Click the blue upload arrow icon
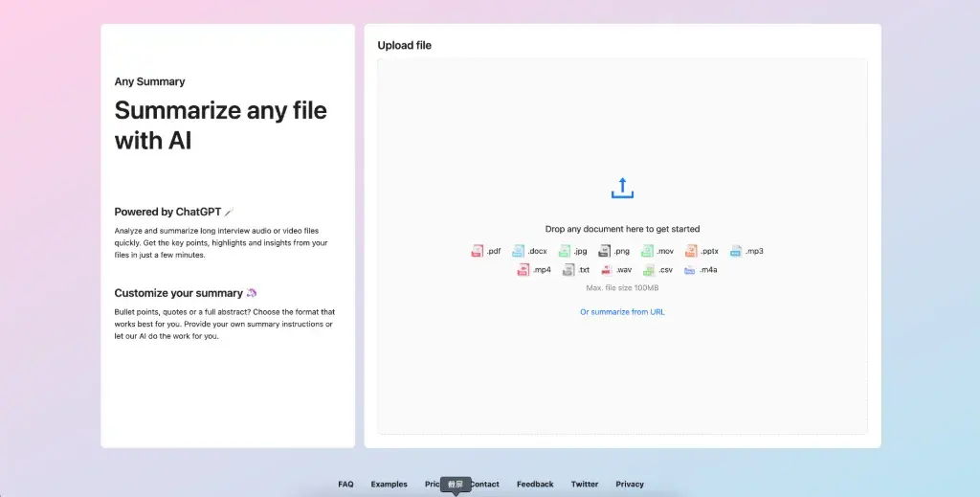 click(x=622, y=189)
